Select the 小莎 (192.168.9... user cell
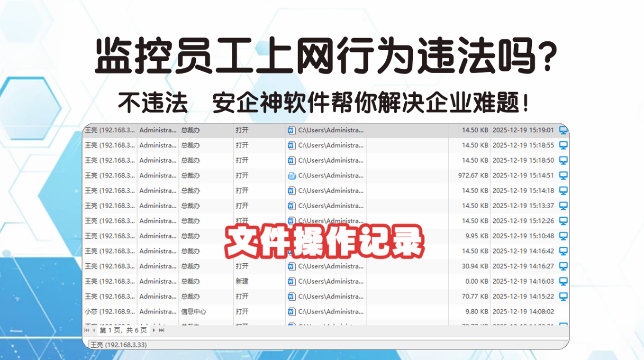This screenshot has width=644, height=360. (x=110, y=311)
